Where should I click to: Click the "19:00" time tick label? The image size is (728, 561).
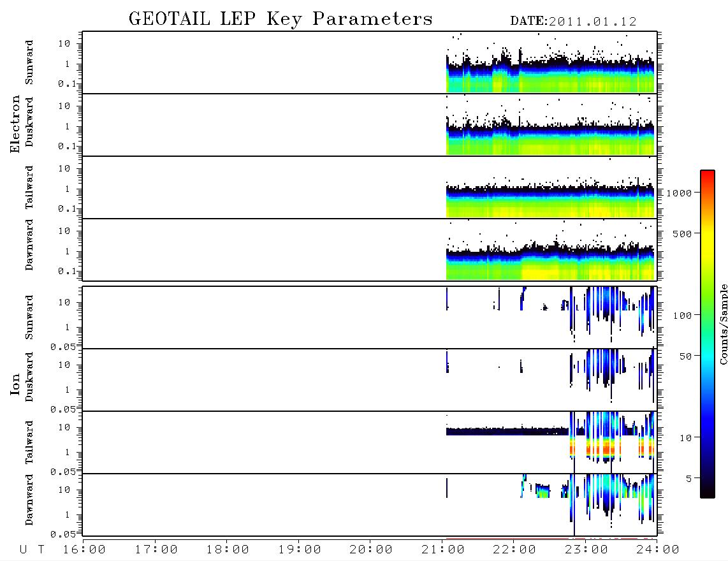click(x=300, y=550)
